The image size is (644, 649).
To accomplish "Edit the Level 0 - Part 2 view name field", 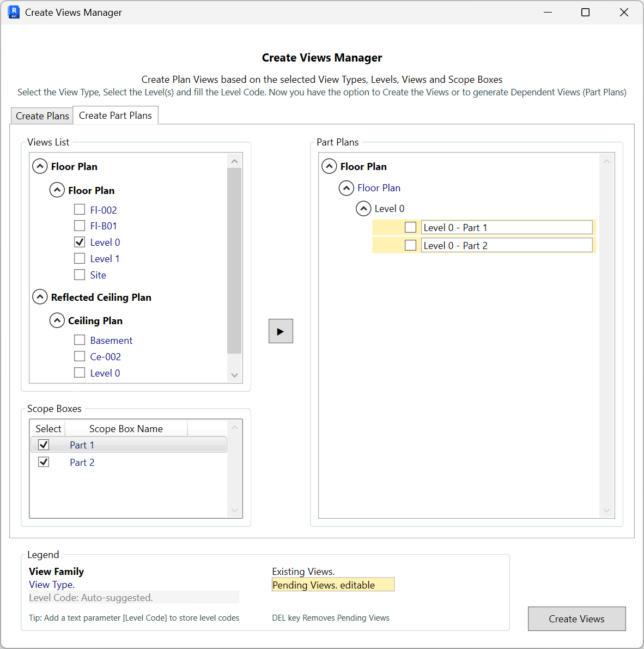I will 507,245.
